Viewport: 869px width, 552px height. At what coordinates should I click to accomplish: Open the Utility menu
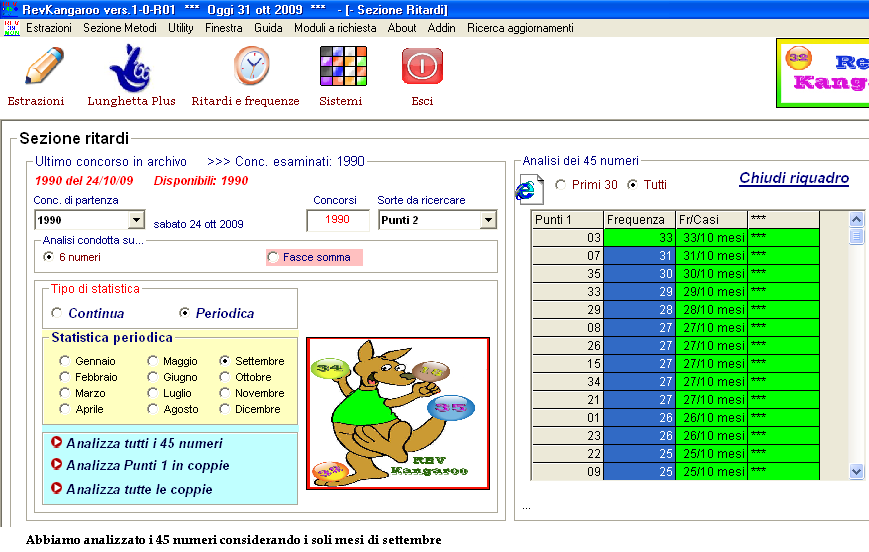pos(181,28)
